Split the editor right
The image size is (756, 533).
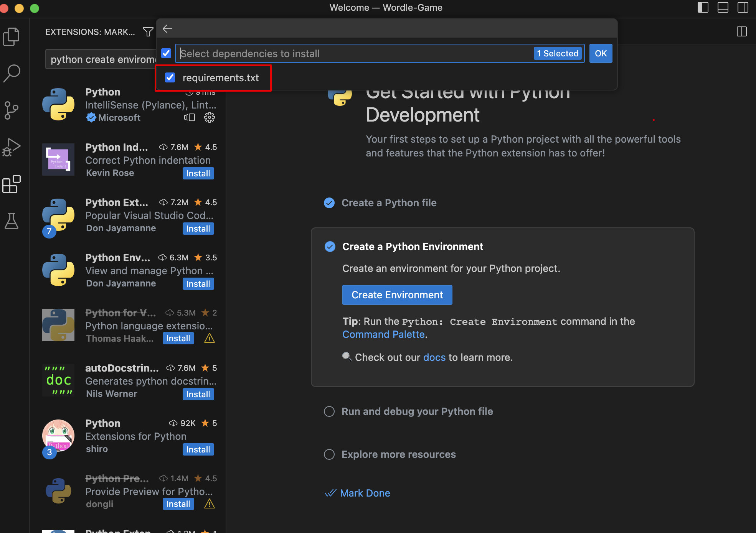point(742,32)
